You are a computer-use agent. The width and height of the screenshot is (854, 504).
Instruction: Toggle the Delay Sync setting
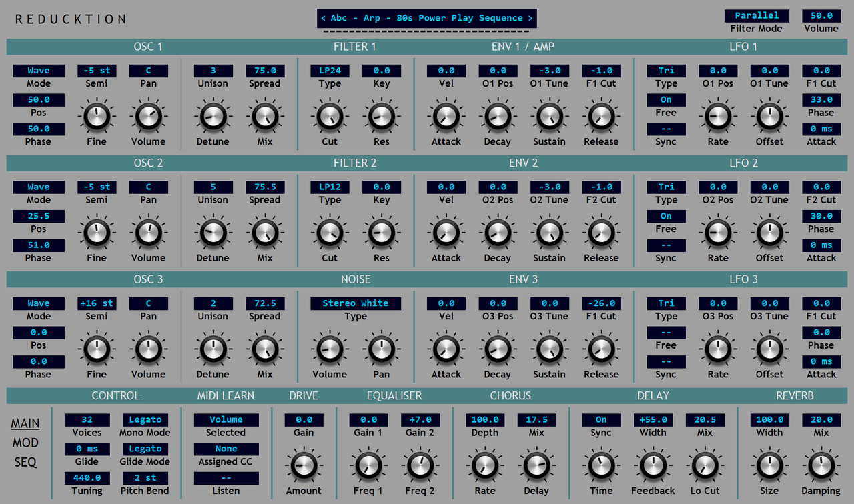coord(601,420)
